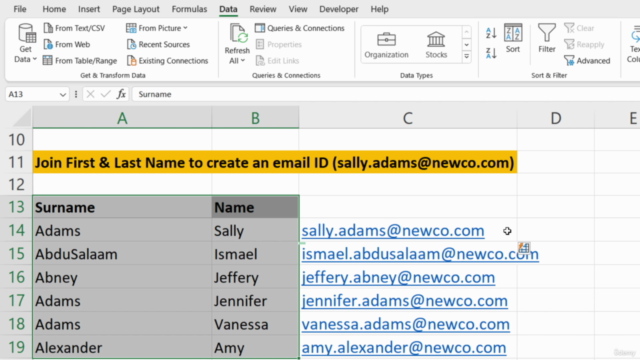This screenshot has height=360, width=640.
Task: Select column B header
Action: [255, 118]
